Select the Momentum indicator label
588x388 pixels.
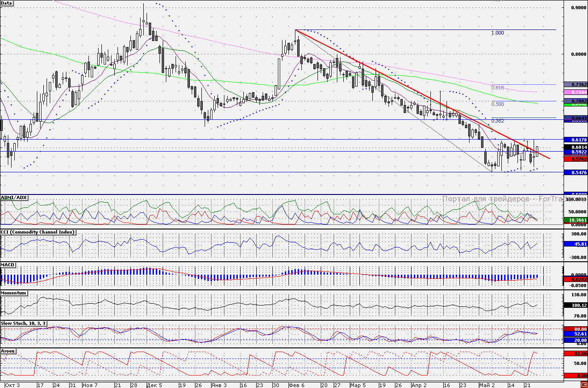click(13, 293)
